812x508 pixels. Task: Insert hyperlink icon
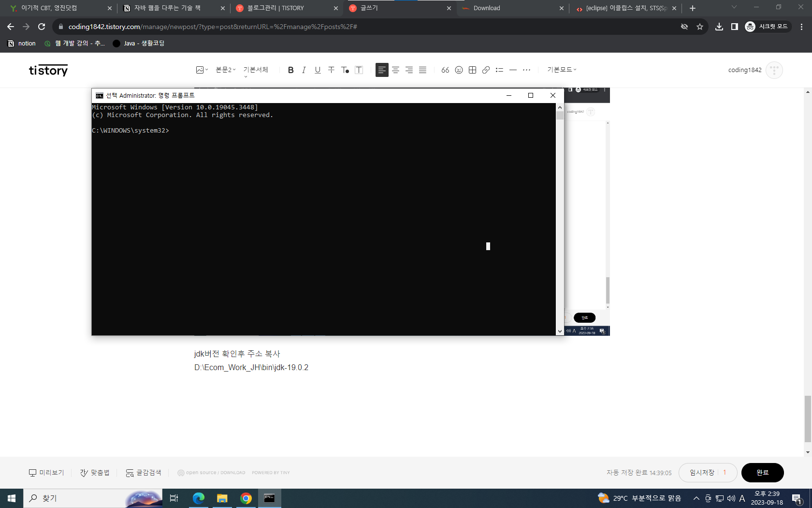(486, 70)
